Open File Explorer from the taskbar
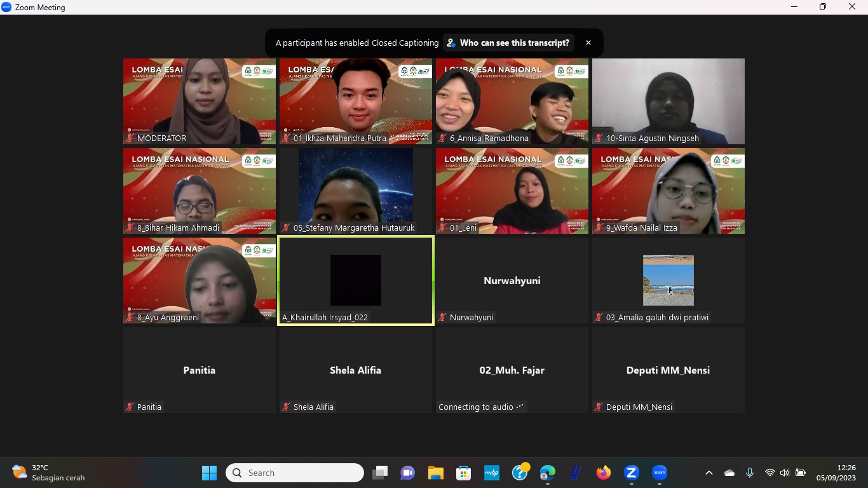 (435, 473)
